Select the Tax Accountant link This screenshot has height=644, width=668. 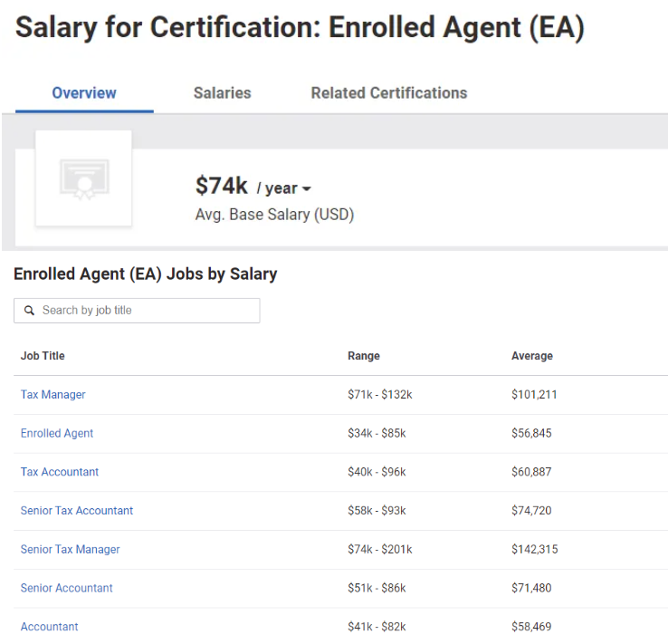point(60,472)
